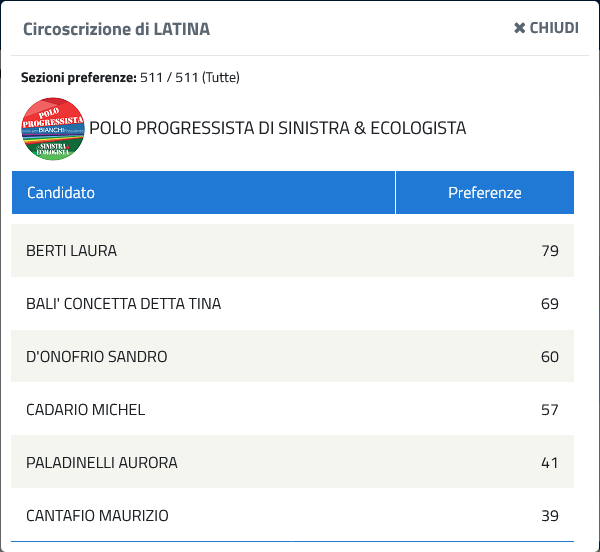Select the PALADINELLI AURORA candidate row
Viewport: 600px width, 552px height.
[292, 462]
